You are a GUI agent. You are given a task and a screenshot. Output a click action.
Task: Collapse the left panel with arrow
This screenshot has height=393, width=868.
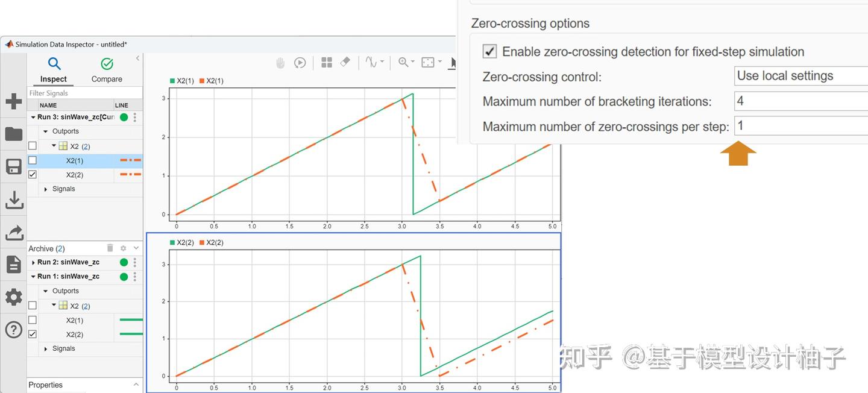click(137, 58)
